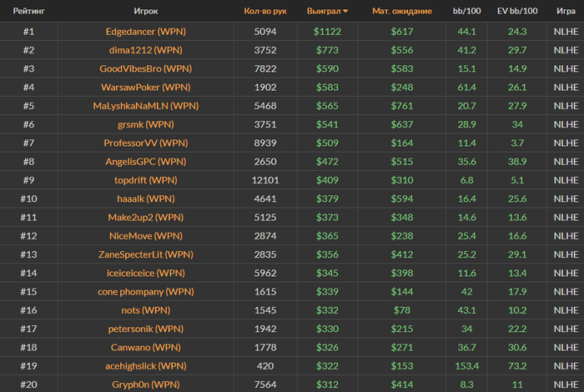Open player iceiceiceice (WPN) profile
This screenshot has height=392, width=584.
146,274
